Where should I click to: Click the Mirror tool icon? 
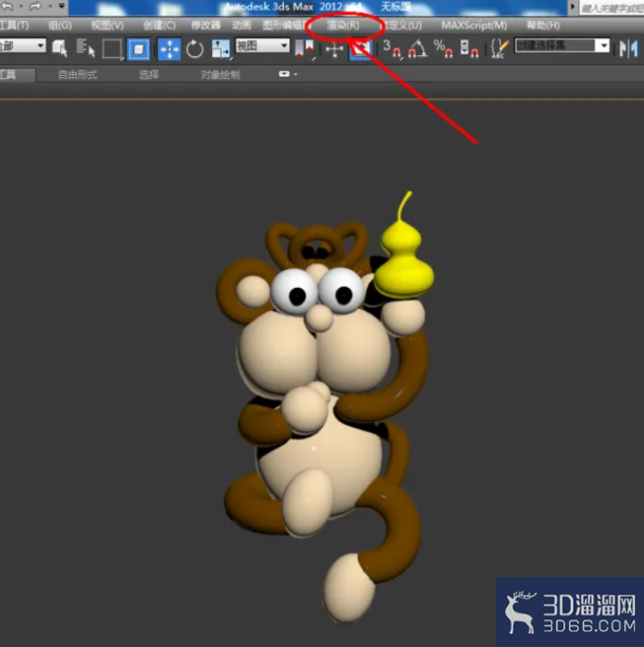628,49
